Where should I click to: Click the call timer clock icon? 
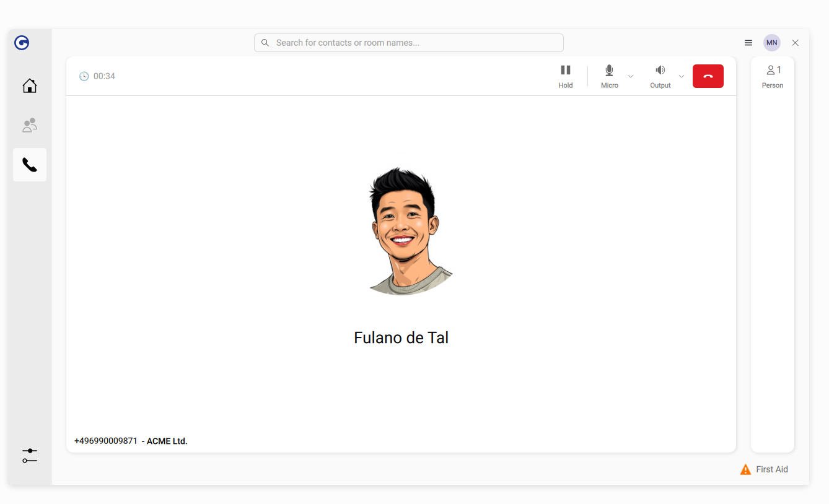84,76
